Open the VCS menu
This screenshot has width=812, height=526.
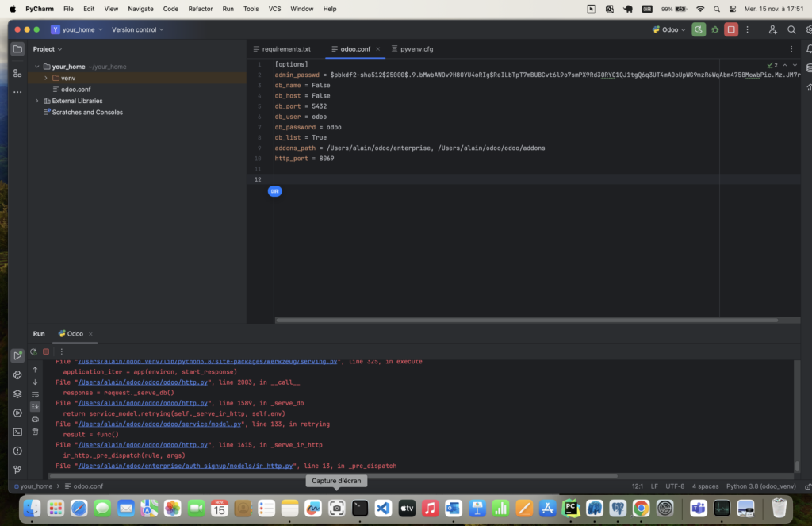(x=274, y=9)
